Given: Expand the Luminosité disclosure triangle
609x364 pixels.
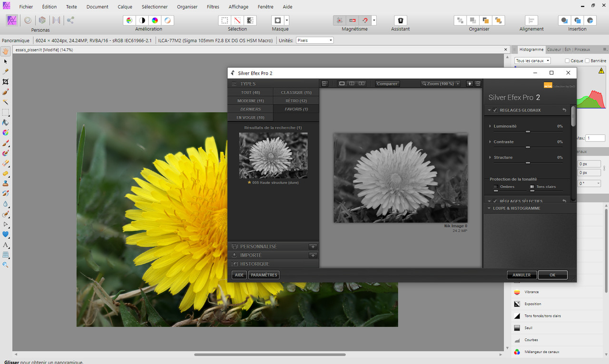Looking at the screenshot, I should tap(490, 126).
